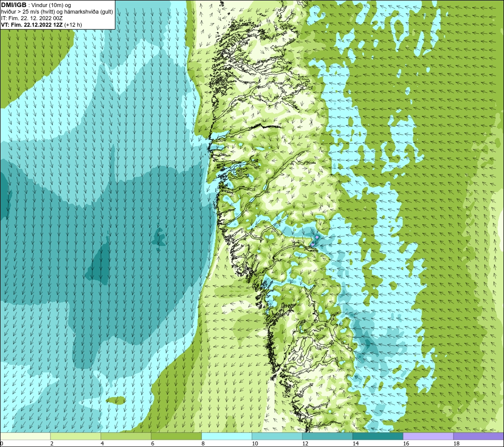The height and width of the screenshot is (447, 504).
Task: Click the '16' tick label on the color scale
Action: pos(406,443)
